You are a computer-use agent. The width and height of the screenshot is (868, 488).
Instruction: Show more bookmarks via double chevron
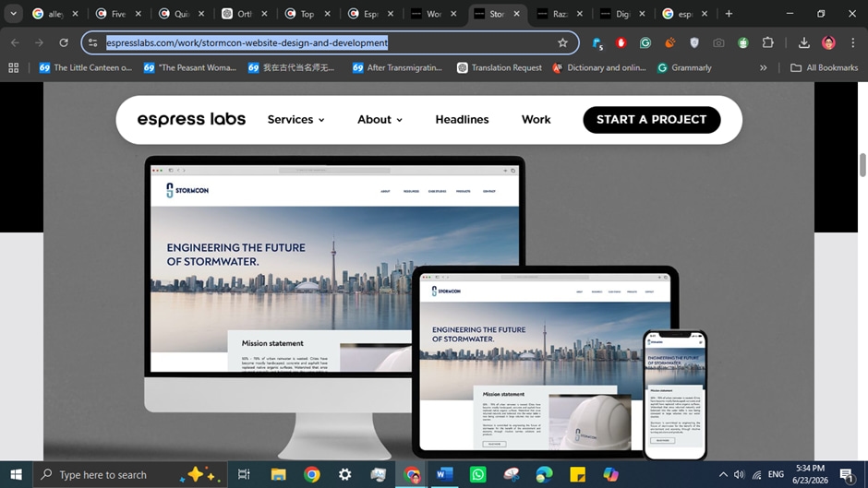coord(764,67)
